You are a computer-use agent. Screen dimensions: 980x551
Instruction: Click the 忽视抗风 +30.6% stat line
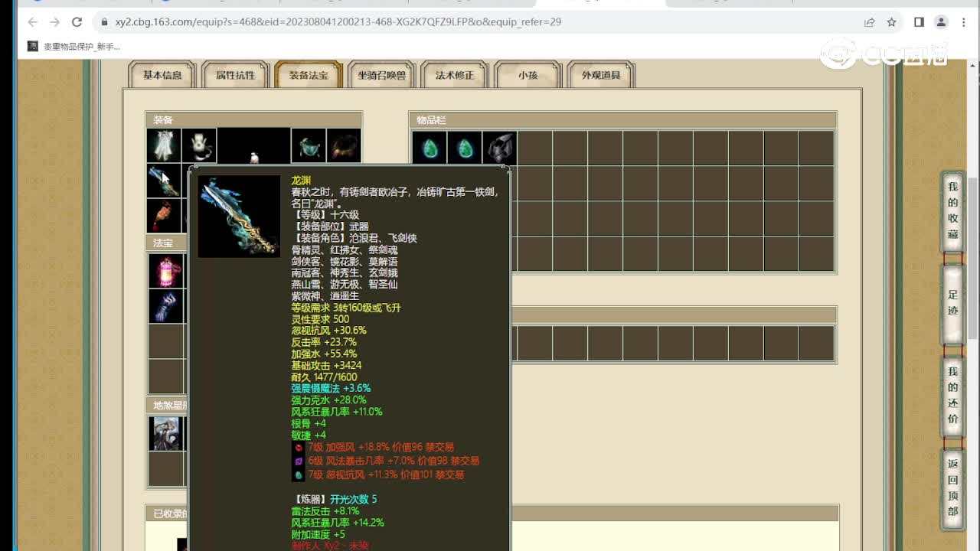[328, 331]
